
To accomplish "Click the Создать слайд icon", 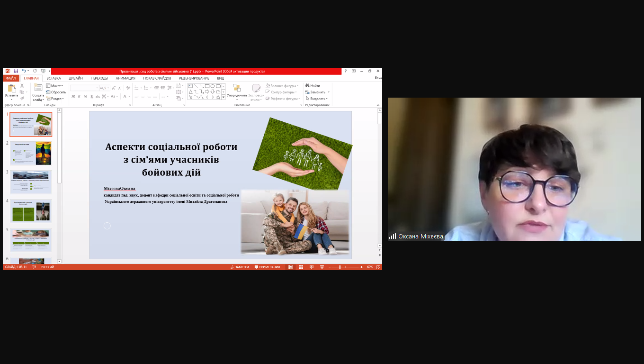I will tap(38, 88).
